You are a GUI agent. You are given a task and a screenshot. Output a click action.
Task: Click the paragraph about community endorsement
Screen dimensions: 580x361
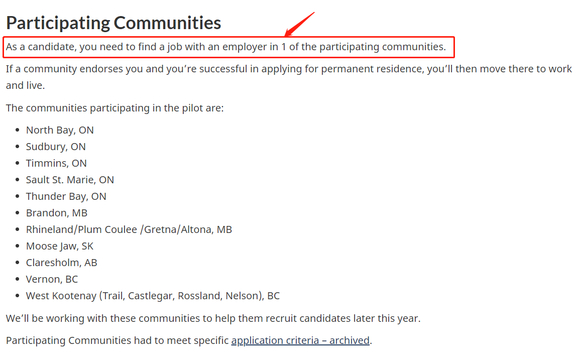point(289,77)
